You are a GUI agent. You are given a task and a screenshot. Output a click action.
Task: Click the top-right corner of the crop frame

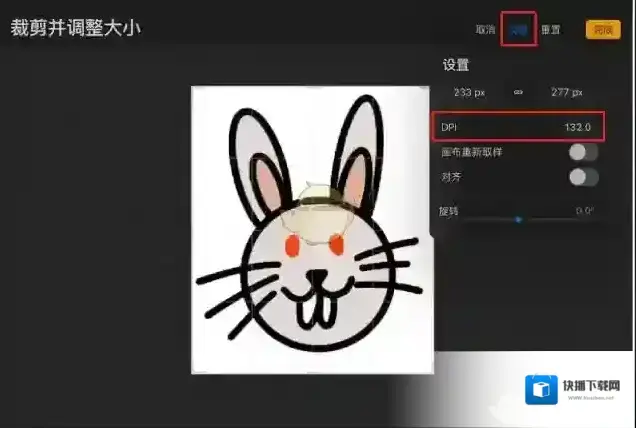pyautogui.click(x=432, y=87)
